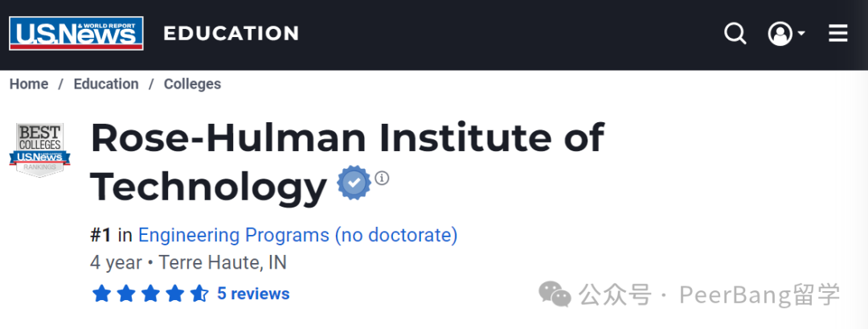Open the 5 reviews link
Viewport: 868px width, 329px height.
(253, 294)
